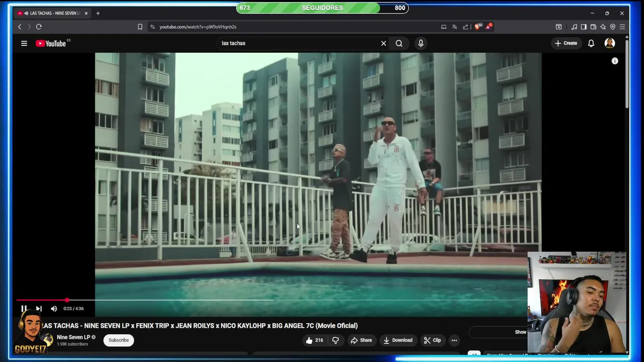Subscribe to Nine Seven LP

pyautogui.click(x=119, y=340)
